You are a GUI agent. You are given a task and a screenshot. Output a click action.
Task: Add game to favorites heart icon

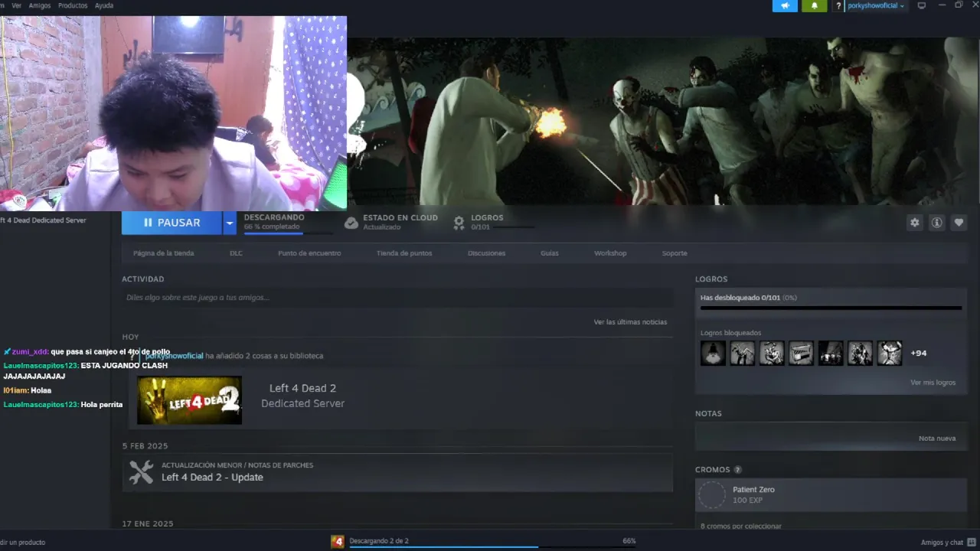pyautogui.click(x=959, y=223)
